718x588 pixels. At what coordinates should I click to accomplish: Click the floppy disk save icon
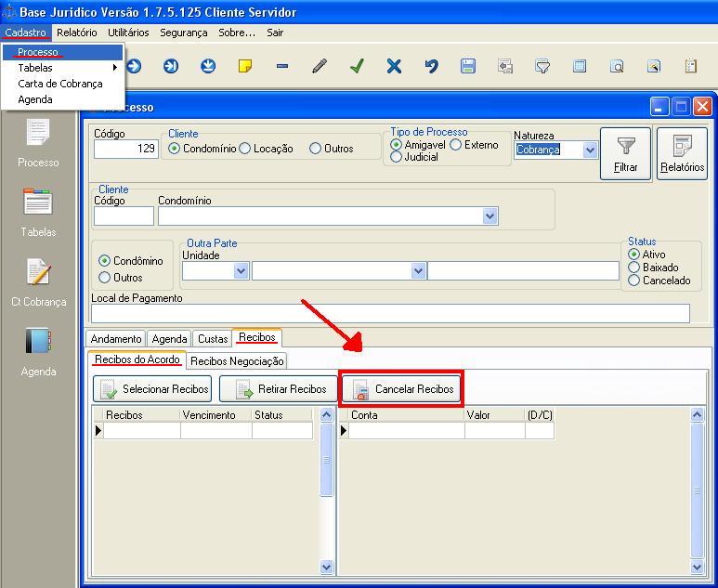click(x=468, y=66)
